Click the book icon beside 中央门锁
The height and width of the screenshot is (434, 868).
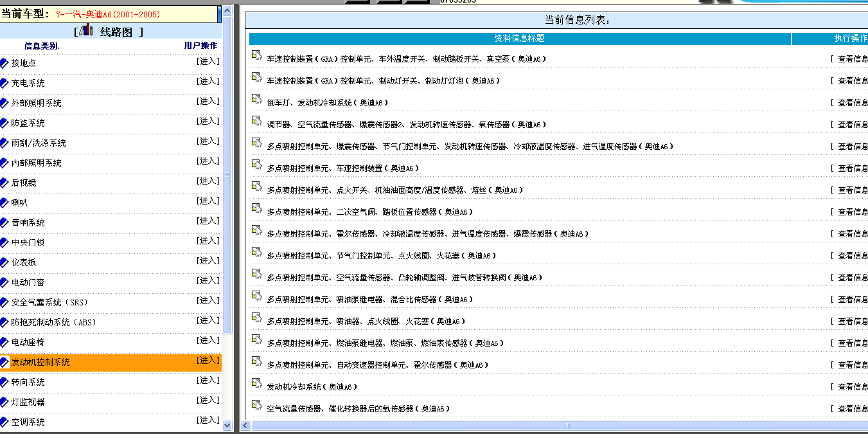click(4, 242)
